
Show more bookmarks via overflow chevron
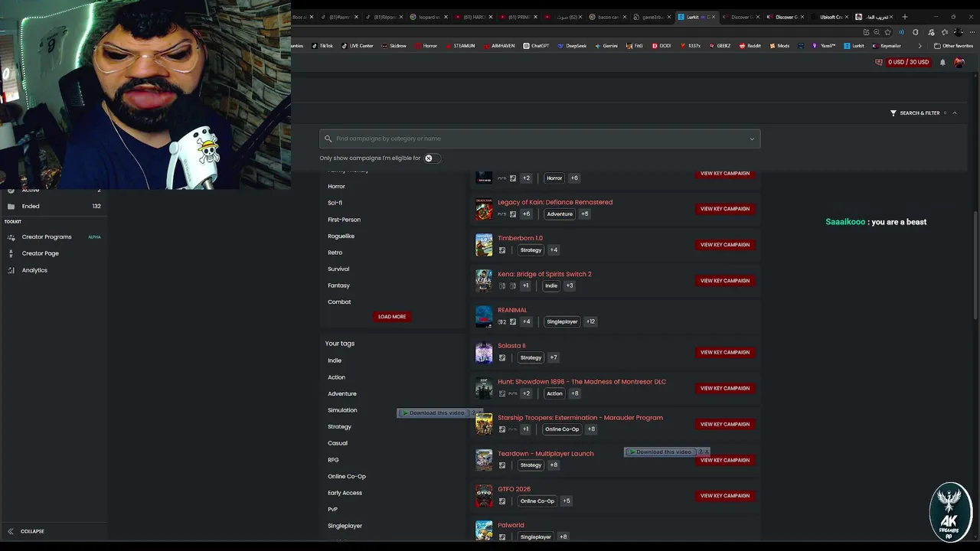click(x=920, y=46)
